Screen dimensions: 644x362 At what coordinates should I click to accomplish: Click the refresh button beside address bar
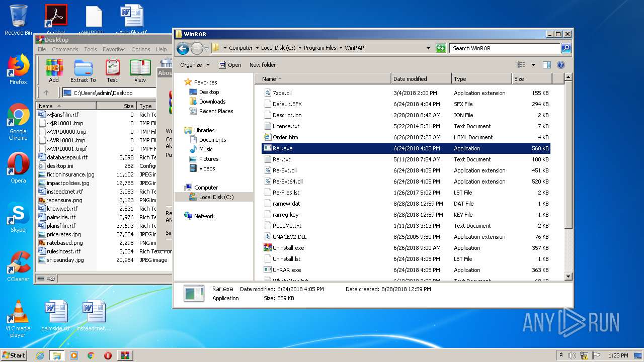(x=441, y=48)
